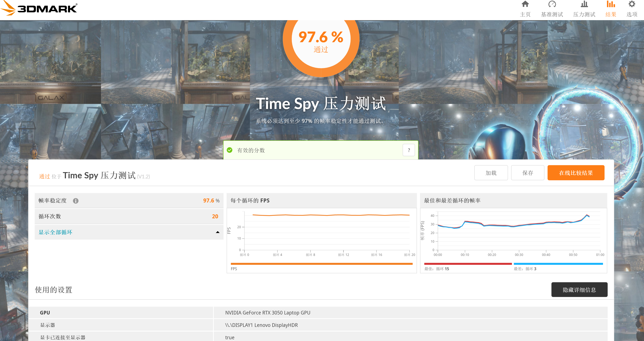Click the home house icon
Image resolution: width=644 pixels, height=341 pixels.
pyautogui.click(x=525, y=4)
